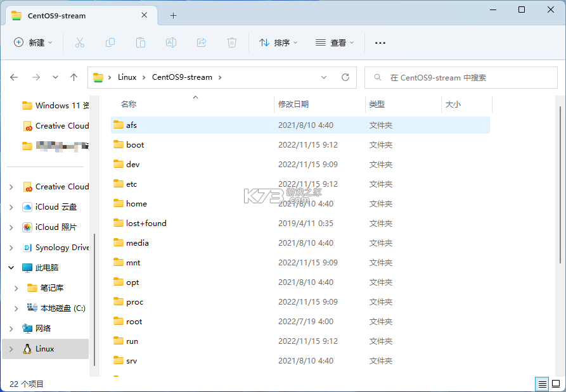
Task: Expand the iCloud 云盘 tree node
Action: pos(11,207)
